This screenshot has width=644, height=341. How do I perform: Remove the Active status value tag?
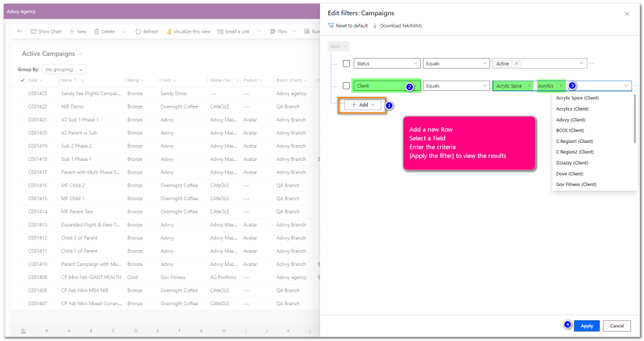pos(516,64)
